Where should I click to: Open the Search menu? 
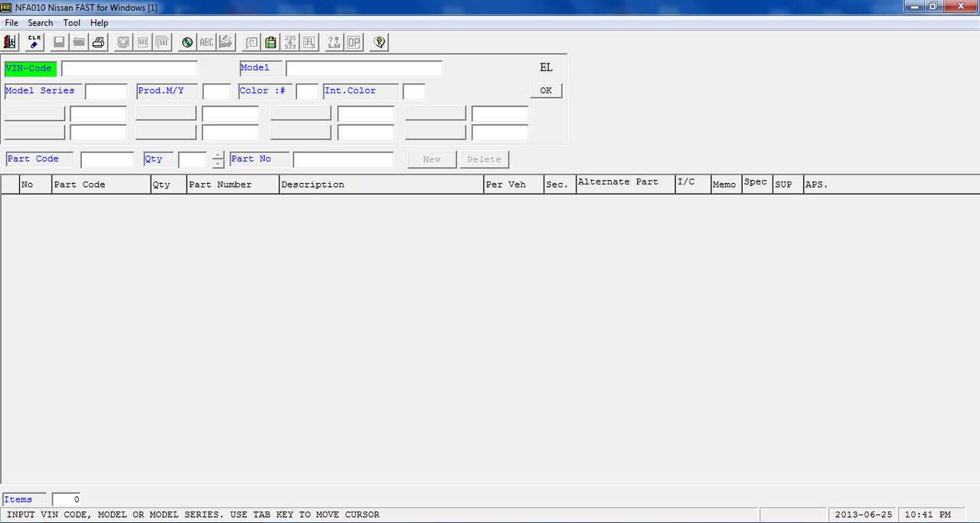pos(41,23)
